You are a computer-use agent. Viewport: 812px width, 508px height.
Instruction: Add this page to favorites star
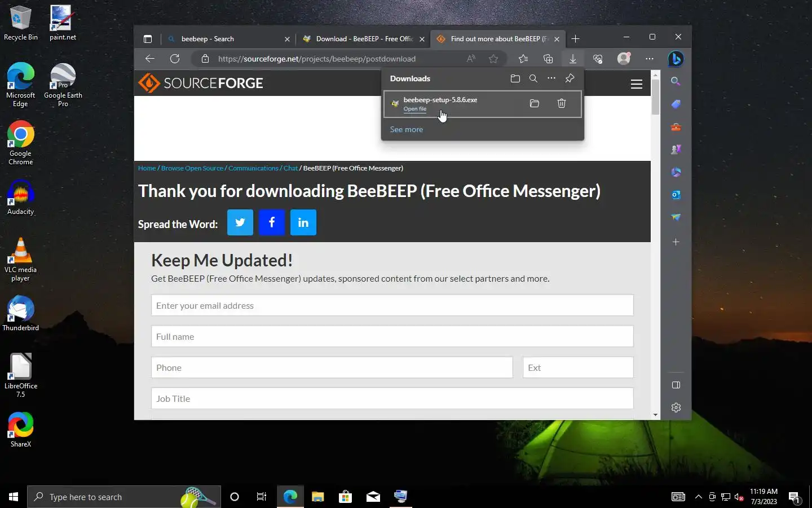(x=493, y=59)
